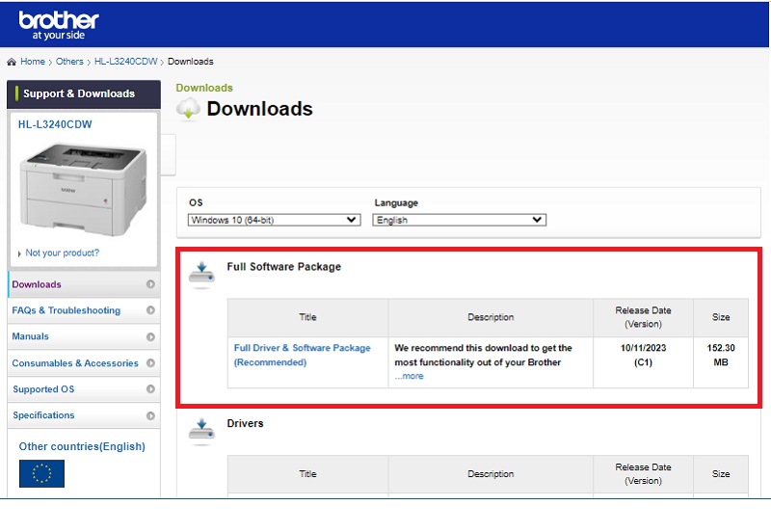
Task: Click arrow icon next to Manuals
Action: [x=150, y=337]
